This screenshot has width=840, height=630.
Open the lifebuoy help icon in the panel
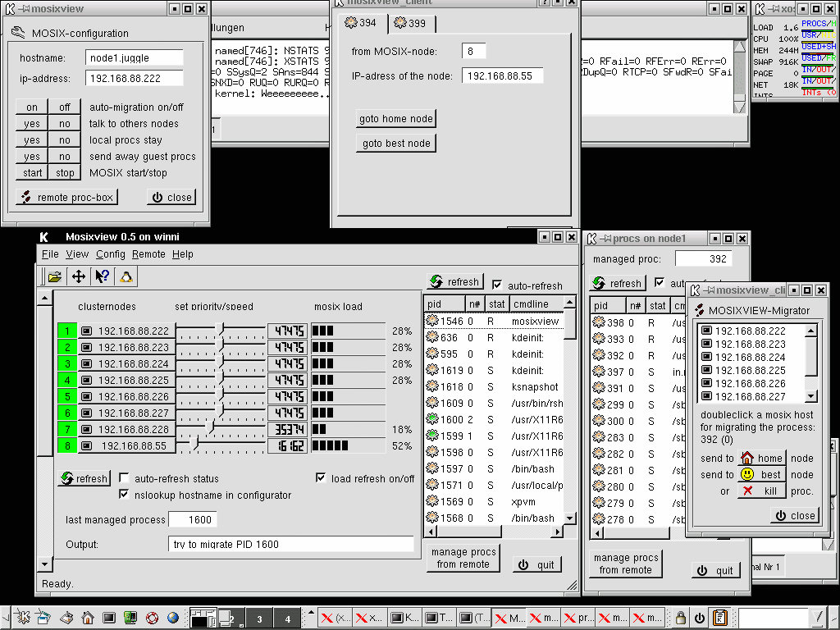(152, 618)
